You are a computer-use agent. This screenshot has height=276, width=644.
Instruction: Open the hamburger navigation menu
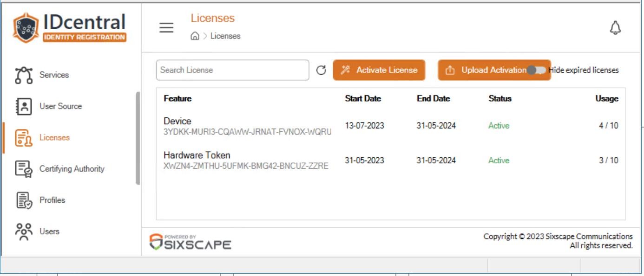click(166, 28)
